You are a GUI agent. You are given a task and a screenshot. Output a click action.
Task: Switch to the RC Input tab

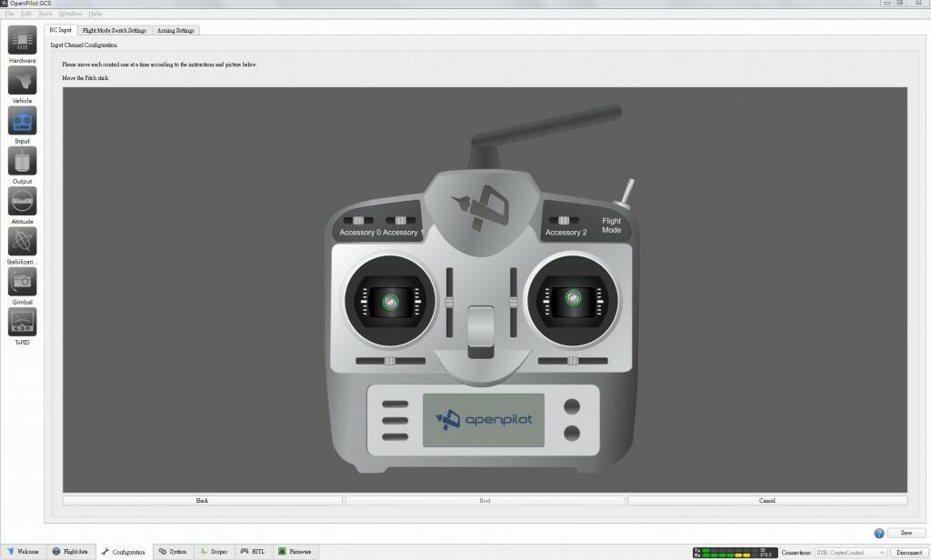tap(61, 30)
